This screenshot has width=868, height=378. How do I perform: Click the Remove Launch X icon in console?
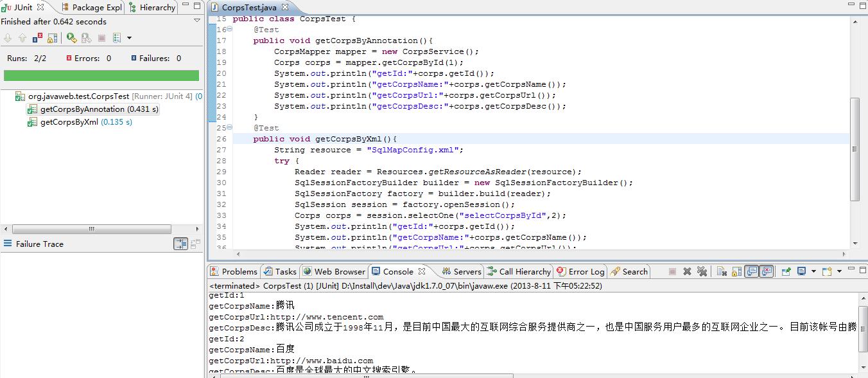[x=687, y=271]
